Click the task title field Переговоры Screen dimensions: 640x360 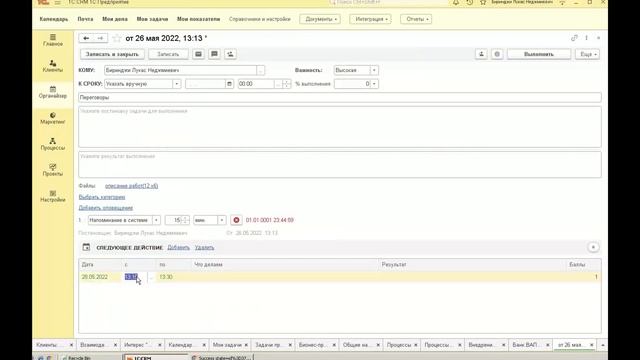coord(340,98)
